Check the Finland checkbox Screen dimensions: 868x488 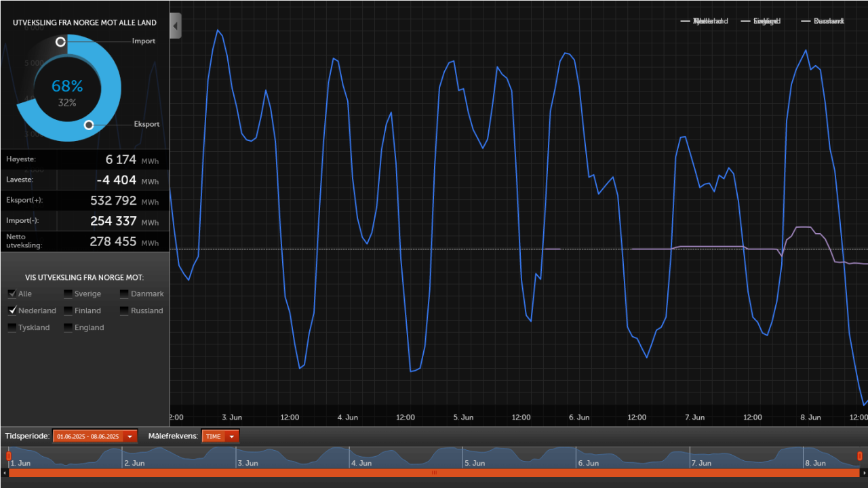pos(68,310)
